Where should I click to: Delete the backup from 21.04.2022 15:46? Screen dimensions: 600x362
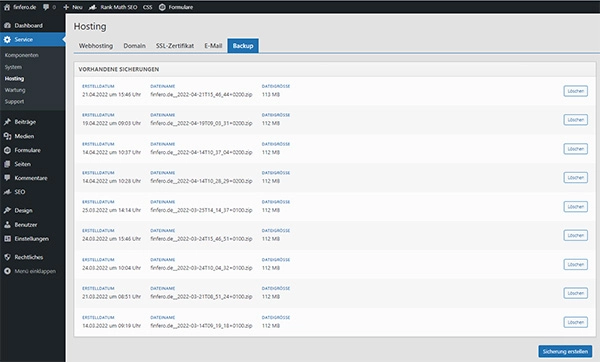(576, 91)
